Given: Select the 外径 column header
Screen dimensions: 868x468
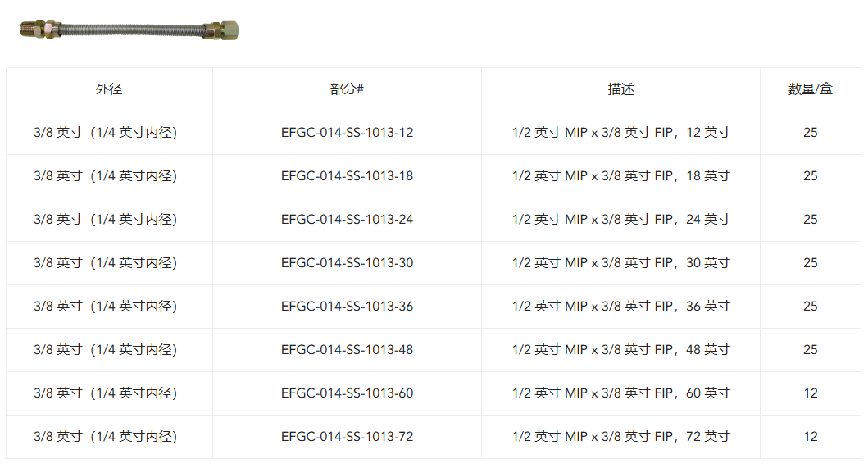Looking at the screenshot, I should [109, 89].
